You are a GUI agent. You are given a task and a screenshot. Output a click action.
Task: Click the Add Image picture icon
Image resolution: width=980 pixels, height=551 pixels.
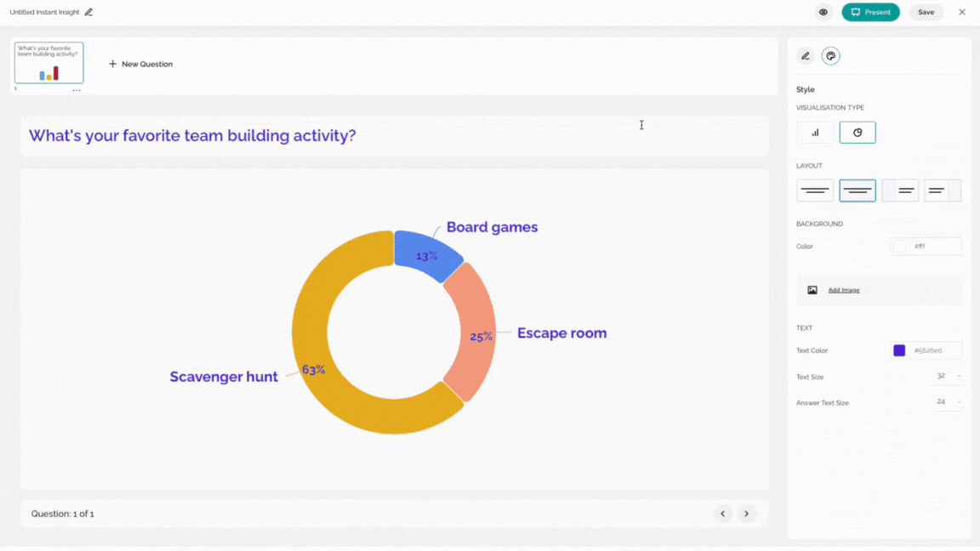click(x=812, y=290)
